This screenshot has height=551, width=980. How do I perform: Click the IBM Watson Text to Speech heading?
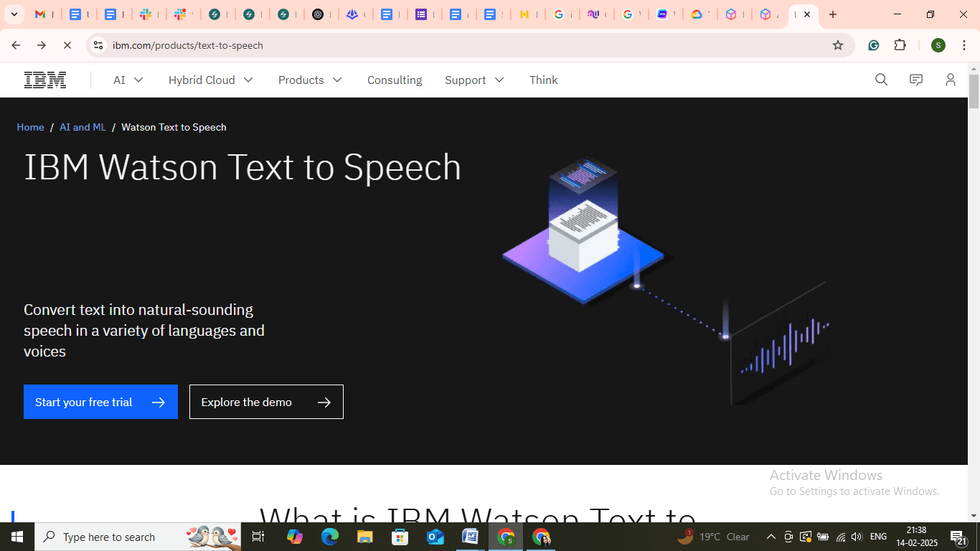(242, 167)
